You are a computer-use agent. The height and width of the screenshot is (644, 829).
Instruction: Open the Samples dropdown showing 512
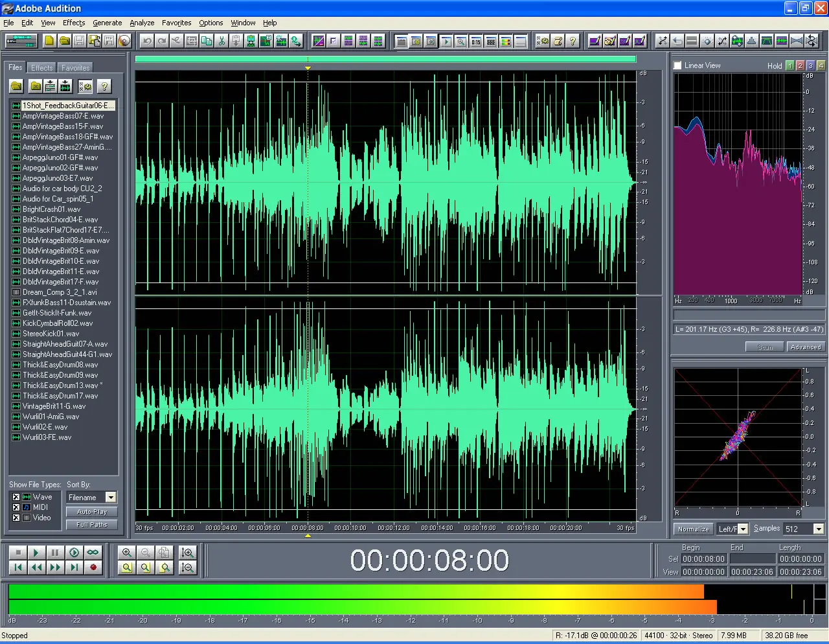point(818,529)
